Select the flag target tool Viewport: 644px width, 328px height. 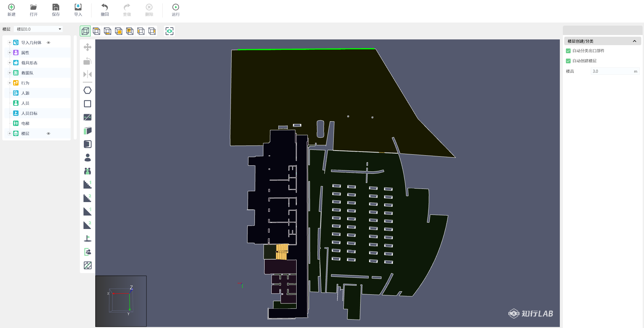(88, 238)
